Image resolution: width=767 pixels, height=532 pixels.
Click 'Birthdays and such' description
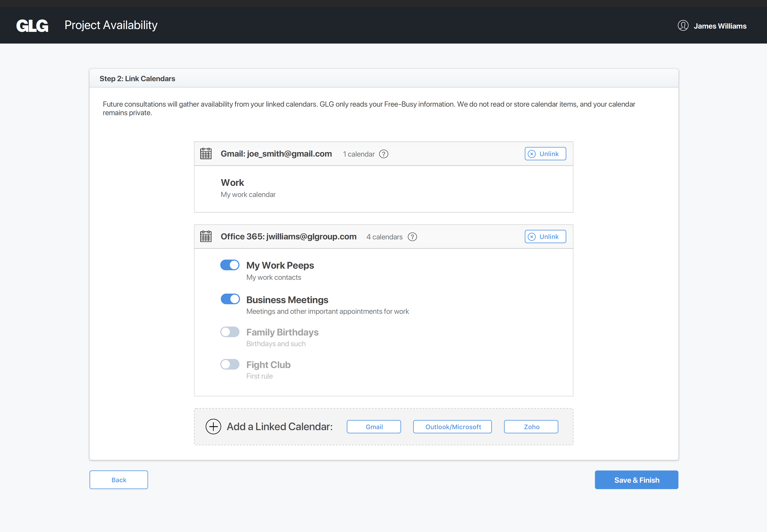coord(276,344)
